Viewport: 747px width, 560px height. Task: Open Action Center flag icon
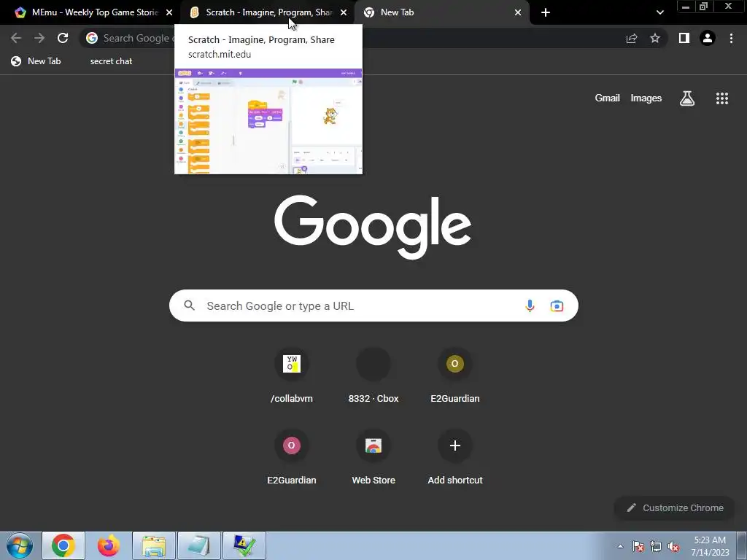(638, 546)
